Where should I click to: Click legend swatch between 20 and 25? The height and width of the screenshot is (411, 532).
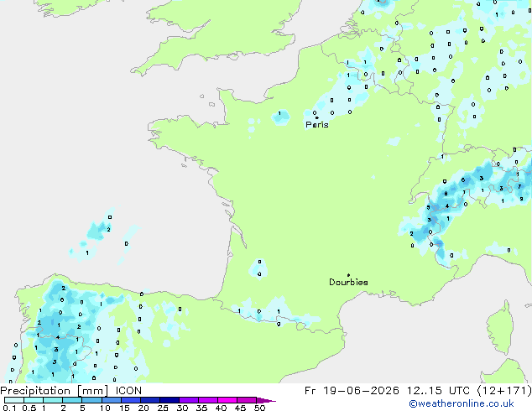(x=150, y=400)
